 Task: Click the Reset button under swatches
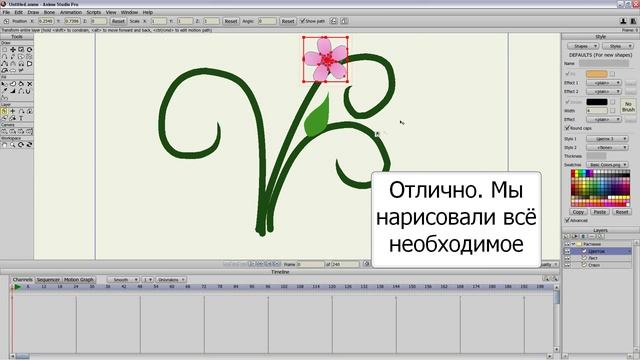[x=622, y=212]
